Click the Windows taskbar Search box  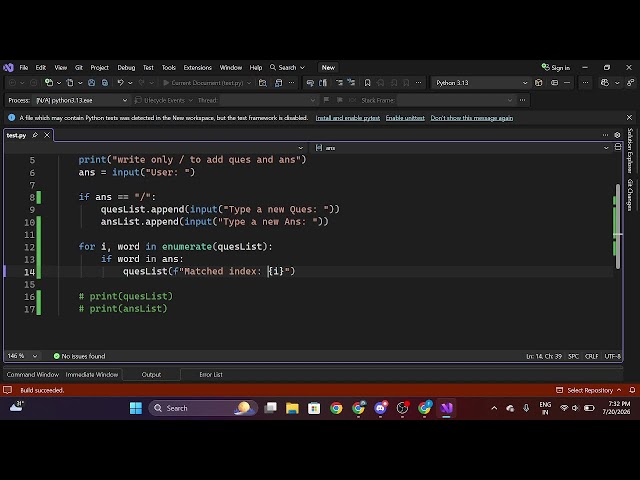tap(203, 408)
